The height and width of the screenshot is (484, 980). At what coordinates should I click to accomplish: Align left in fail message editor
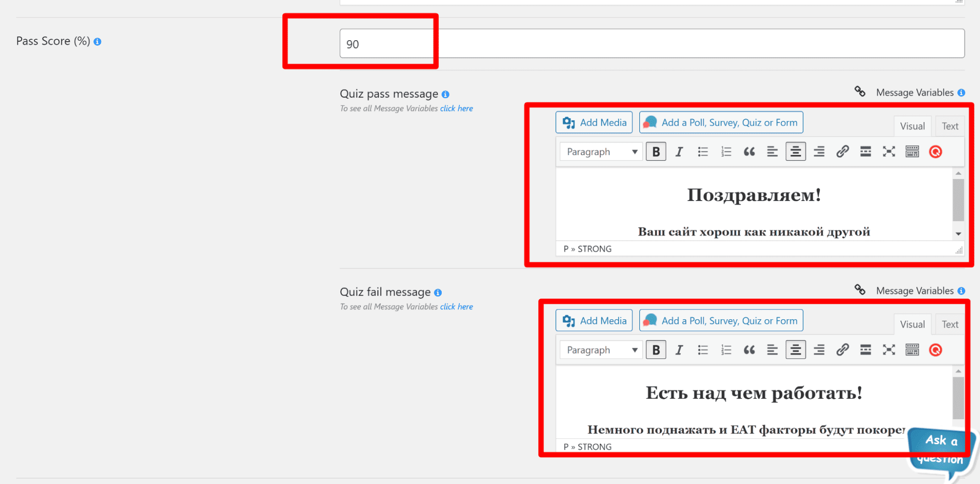772,350
